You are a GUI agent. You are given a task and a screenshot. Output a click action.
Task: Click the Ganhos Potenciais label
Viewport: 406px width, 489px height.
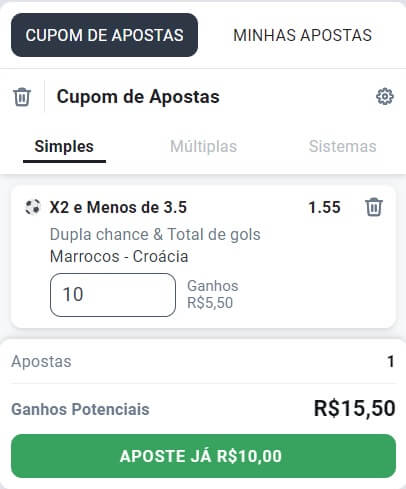[80, 409]
